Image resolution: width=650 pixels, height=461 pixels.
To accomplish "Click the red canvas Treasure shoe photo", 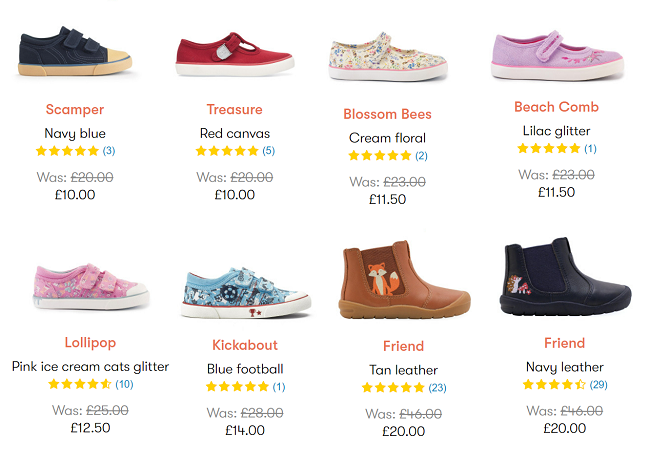I will click(x=234, y=54).
